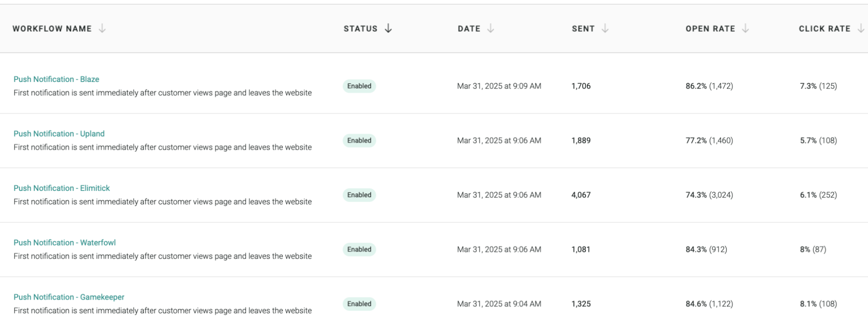Sort by Workflow Name arrow icon
Viewport: 868px width, 334px height.
click(x=102, y=29)
